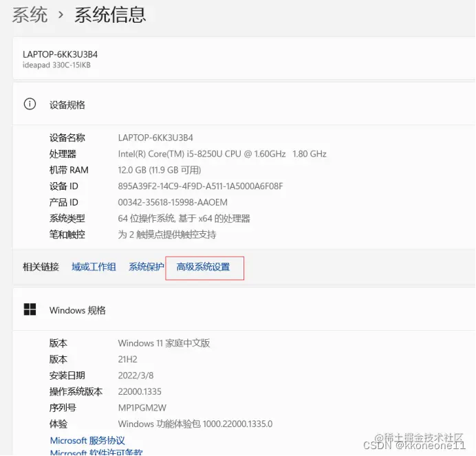This screenshot has width=476, height=456.
Task: Click the Windows logo icon
Action: click(30, 310)
